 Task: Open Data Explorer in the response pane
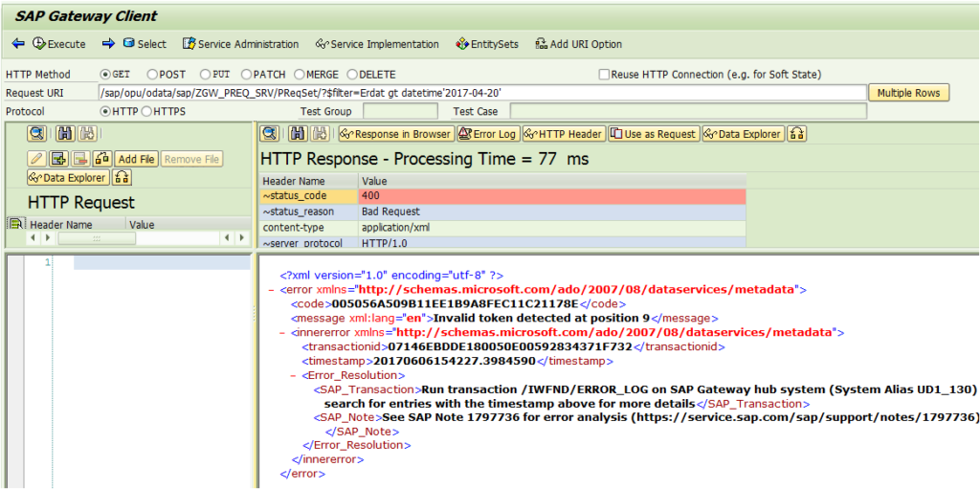click(x=744, y=134)
